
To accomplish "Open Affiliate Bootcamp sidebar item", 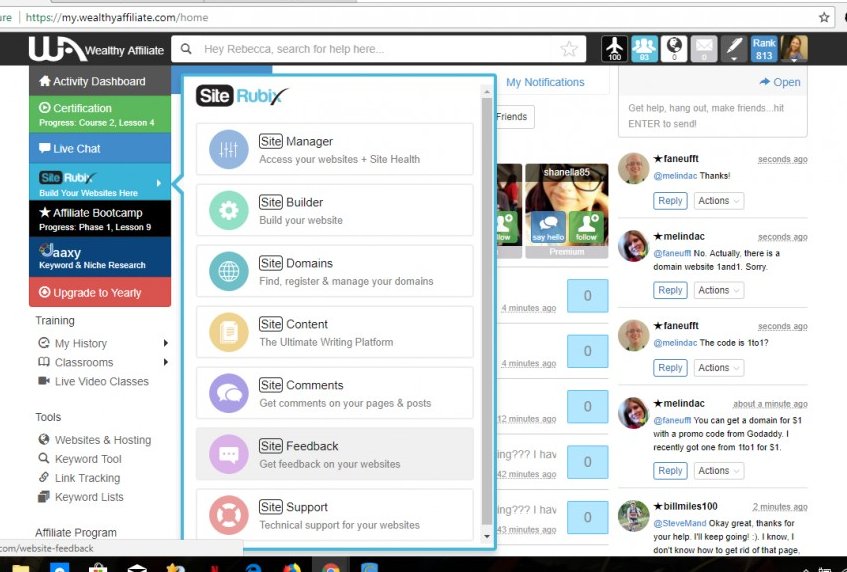I will click(100, 219).
